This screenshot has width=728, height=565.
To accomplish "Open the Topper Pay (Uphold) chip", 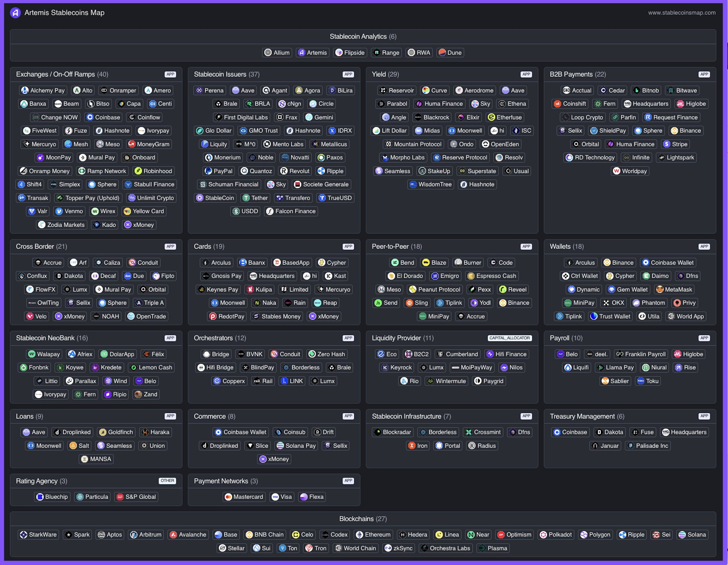I will pos(89,198).
